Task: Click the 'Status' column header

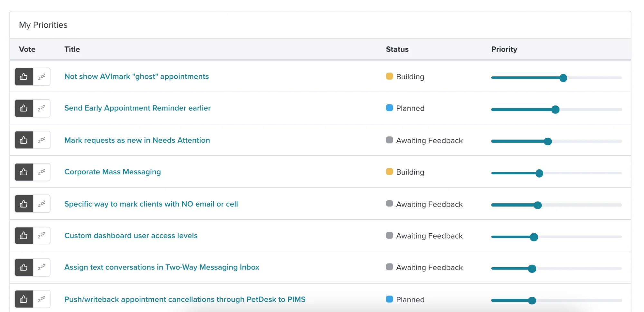Action: coord(397,49)
